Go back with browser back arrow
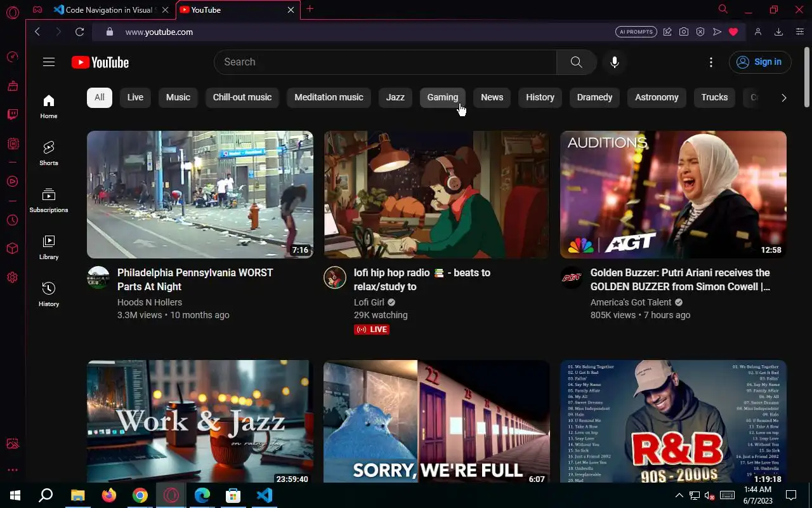 pos(37,32)
